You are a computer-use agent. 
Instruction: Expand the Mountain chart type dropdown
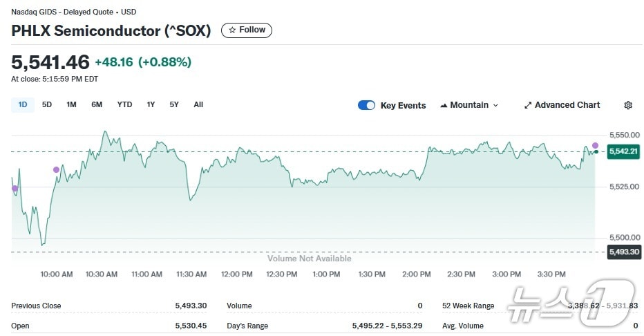point(495,105)
